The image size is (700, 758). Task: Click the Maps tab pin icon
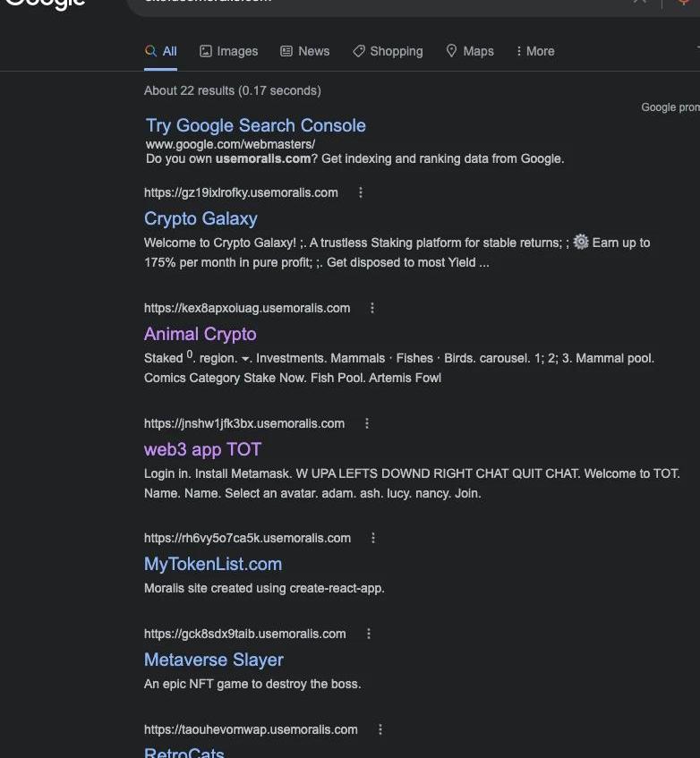coord(451,51)
